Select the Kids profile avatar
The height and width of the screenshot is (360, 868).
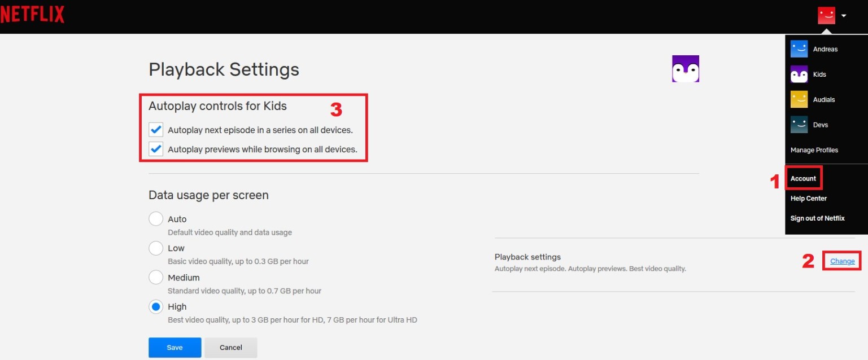(x=799, y=74)
